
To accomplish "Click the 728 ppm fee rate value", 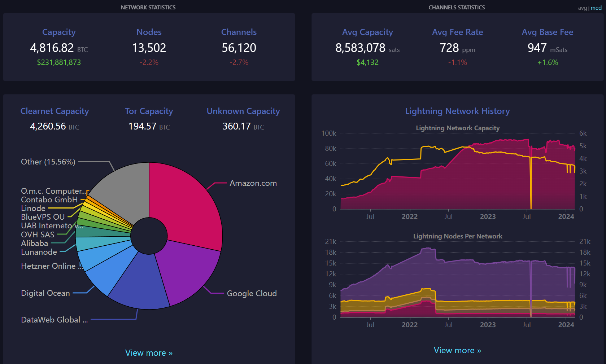I will pos(457,48).
